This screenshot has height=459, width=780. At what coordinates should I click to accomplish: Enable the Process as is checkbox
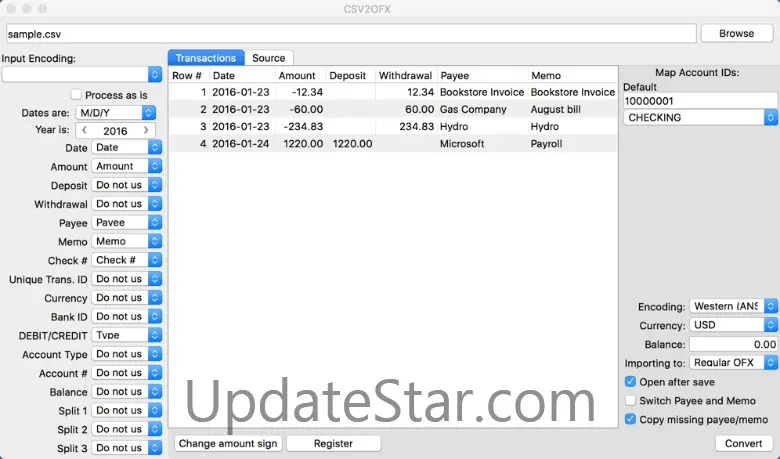(x=76, y=94)
